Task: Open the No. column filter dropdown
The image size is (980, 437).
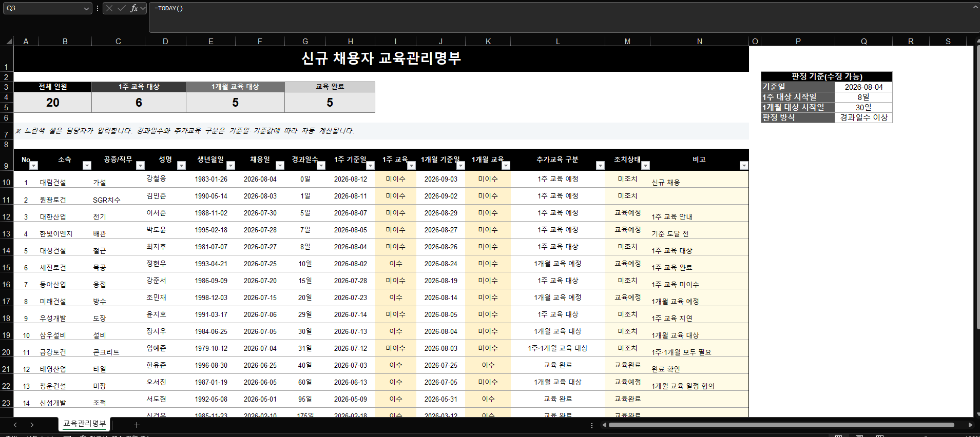Action: click(34, 165)
